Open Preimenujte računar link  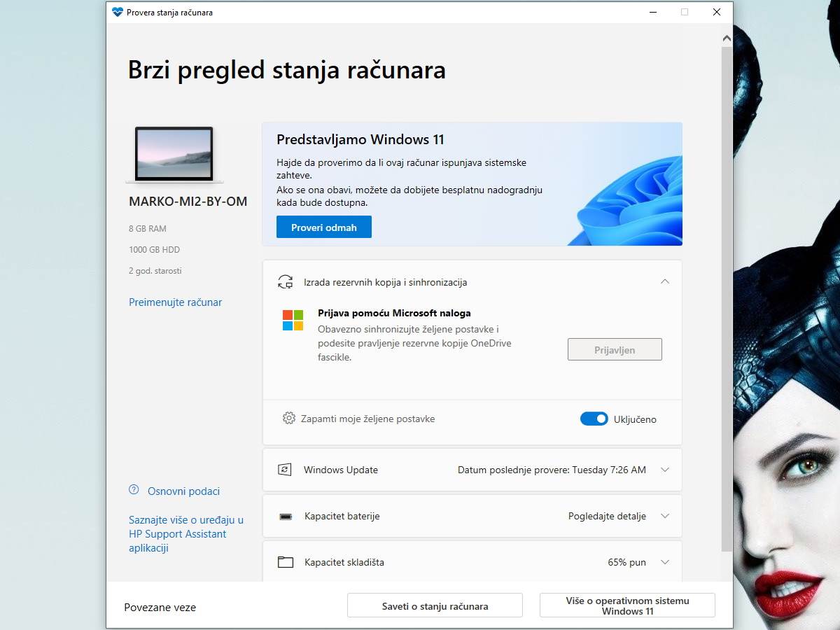(x=175, y=302)
